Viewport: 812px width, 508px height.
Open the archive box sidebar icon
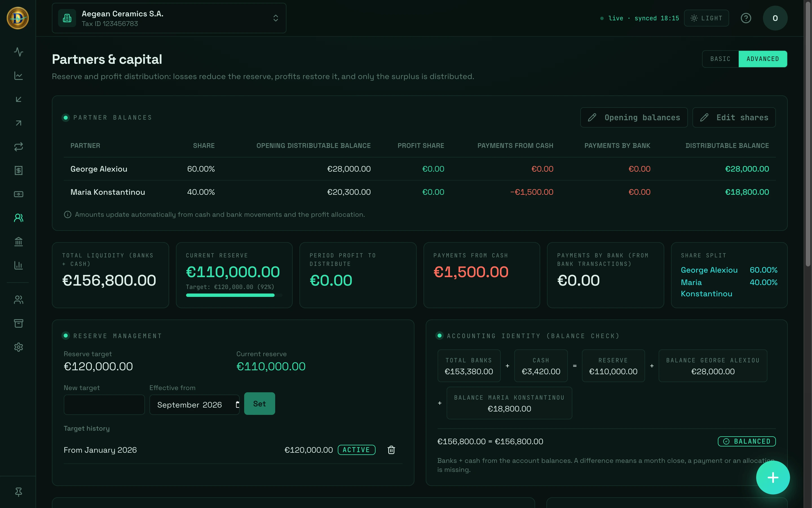pos(18,323)
